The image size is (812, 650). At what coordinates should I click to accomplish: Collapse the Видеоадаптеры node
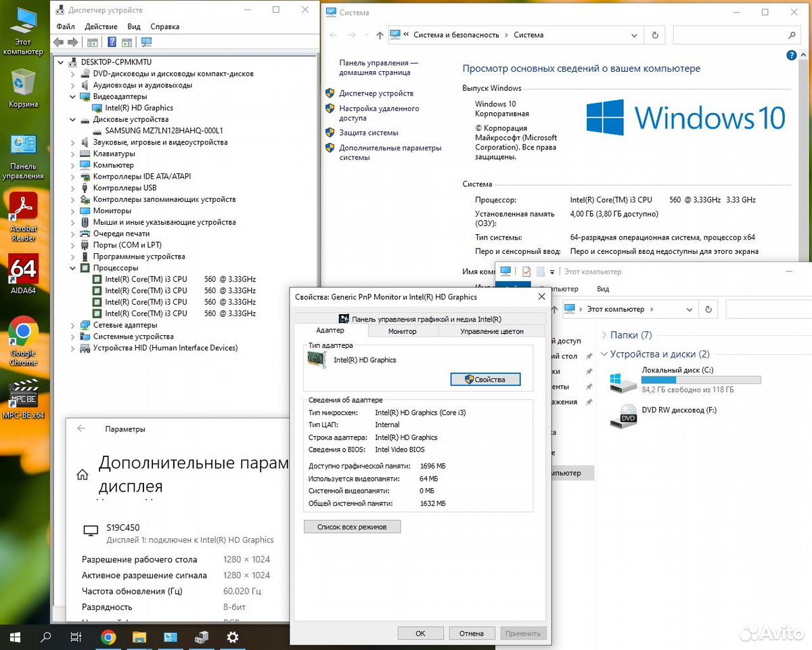tap(72, 97)
